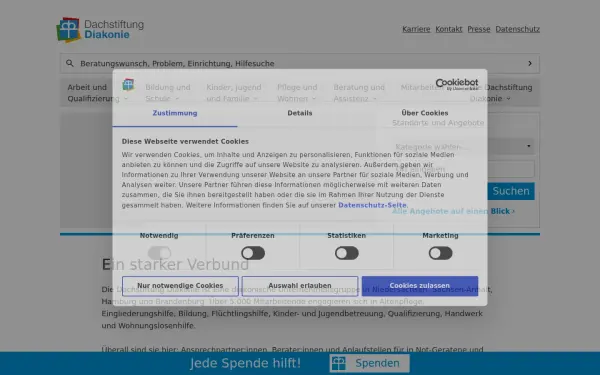
Task: Click Nur notwendige Cookies button
Action: point(180,286)
